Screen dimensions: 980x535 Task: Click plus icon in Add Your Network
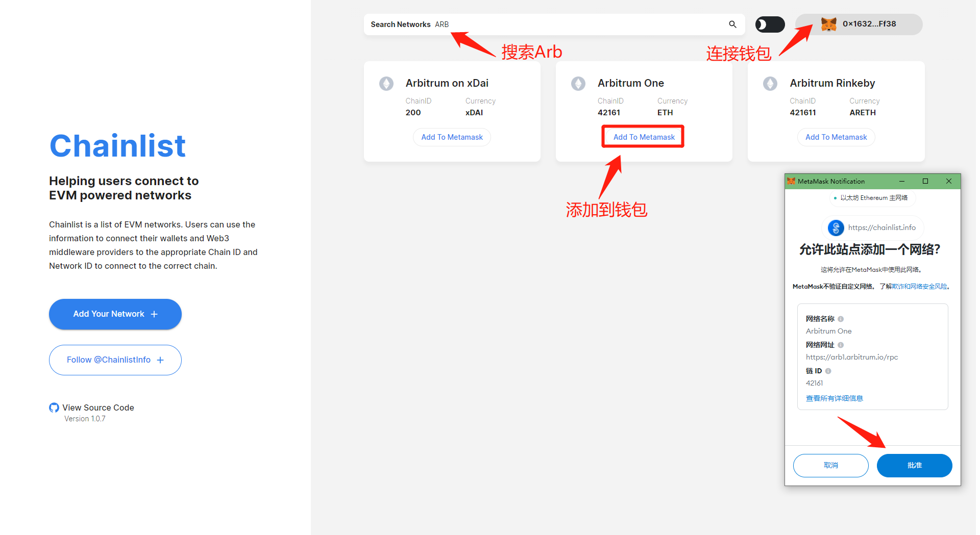click(154, 314)
